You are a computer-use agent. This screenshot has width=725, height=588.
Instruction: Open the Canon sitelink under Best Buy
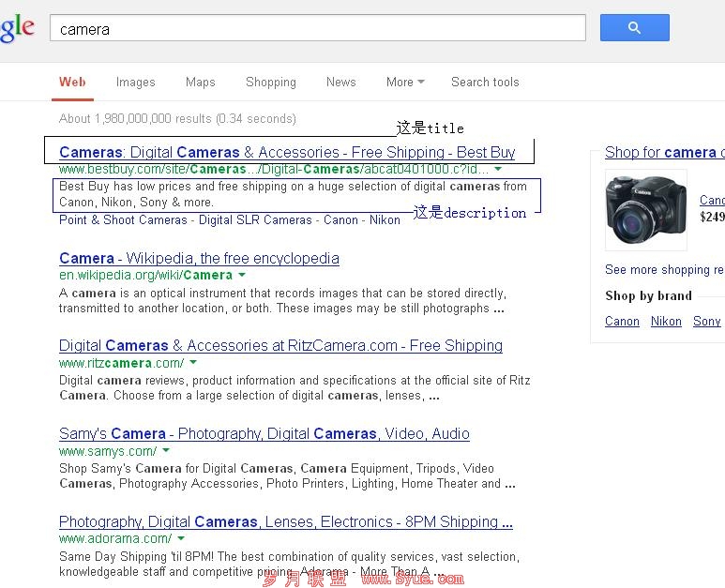coord(340,220)
